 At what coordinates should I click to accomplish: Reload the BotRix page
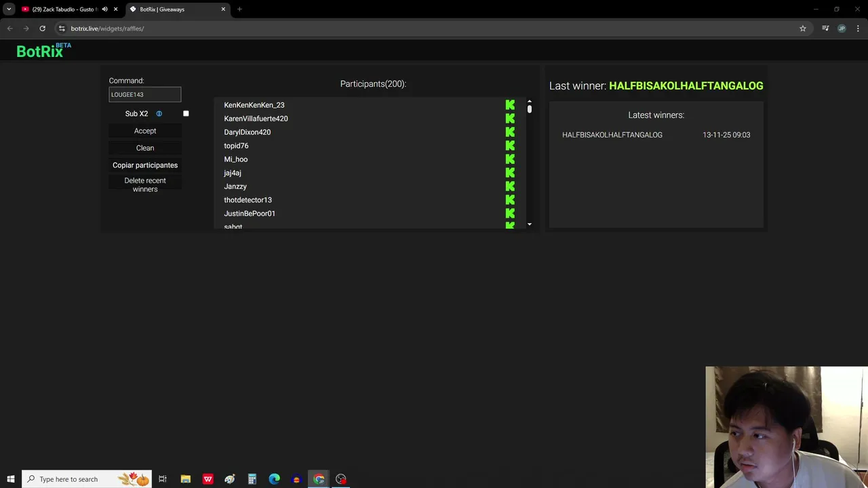[x=42, y=28]
